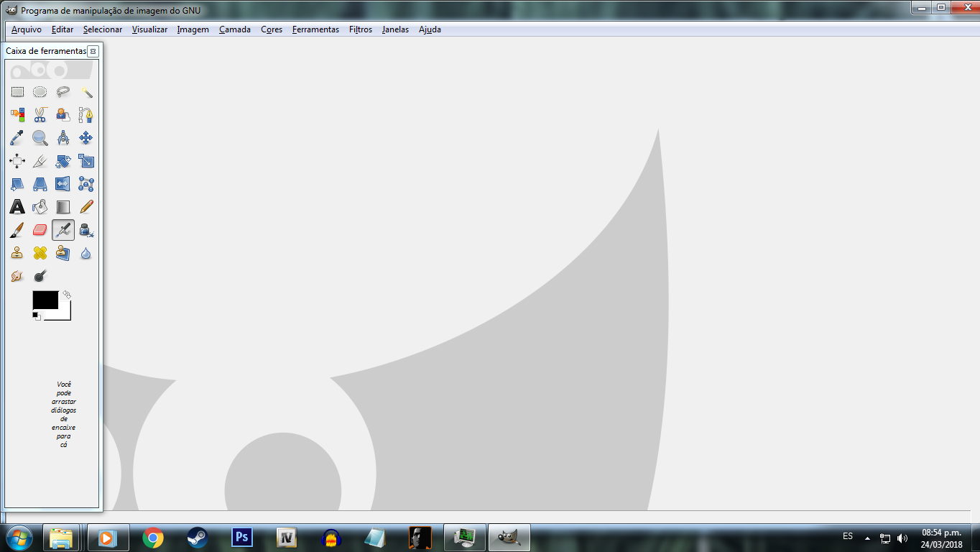
Task: Open the Ferramentas menu
Action: [x=315, y=29]
